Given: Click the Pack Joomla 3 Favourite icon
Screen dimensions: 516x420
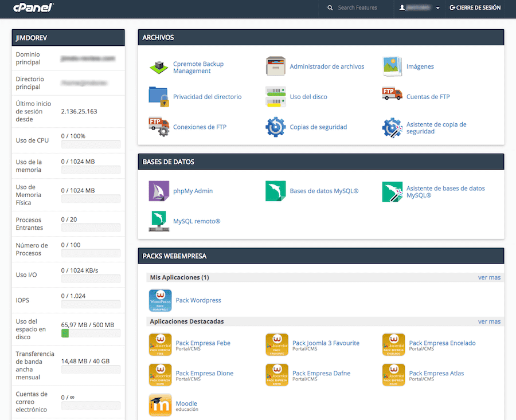Looking at the screenshot, I should pyautogui.click(x=277, y=344).
